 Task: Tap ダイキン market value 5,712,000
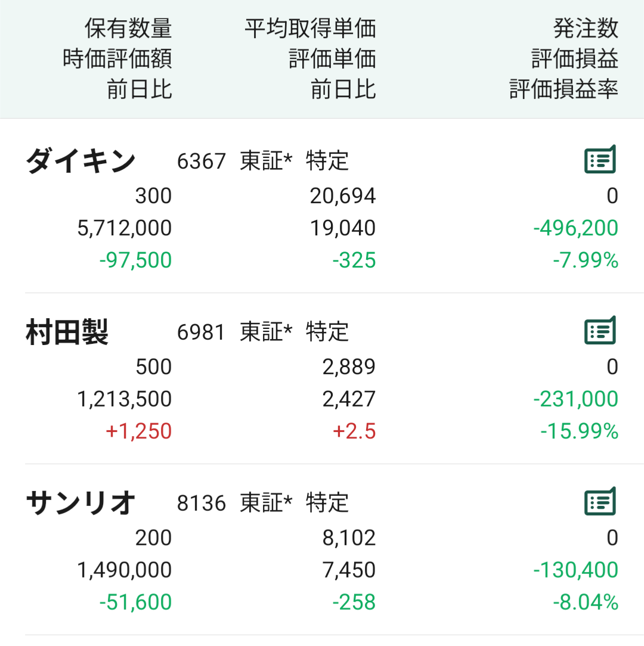pos(125,228)
